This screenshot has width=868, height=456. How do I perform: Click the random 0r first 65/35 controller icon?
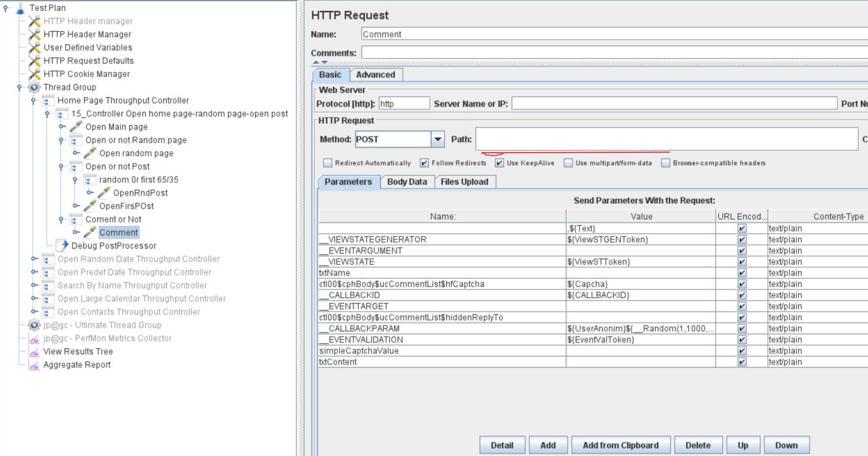[90, 180]
